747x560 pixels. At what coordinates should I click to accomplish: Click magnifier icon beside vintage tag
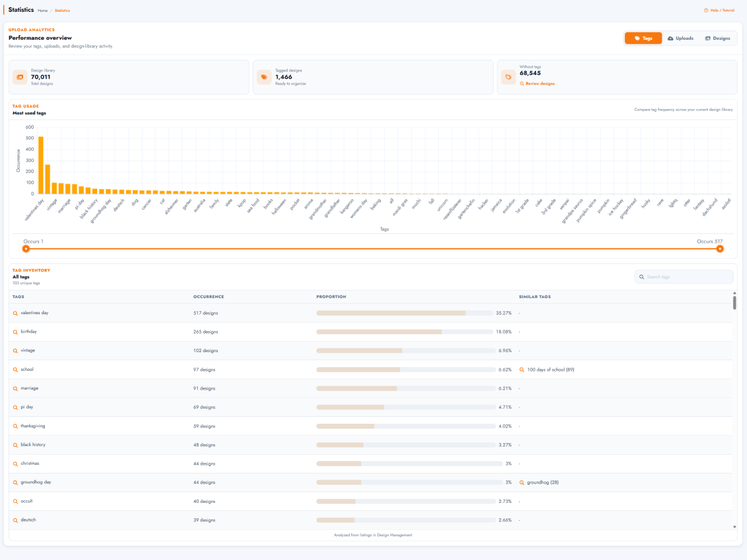coord(16,350)
